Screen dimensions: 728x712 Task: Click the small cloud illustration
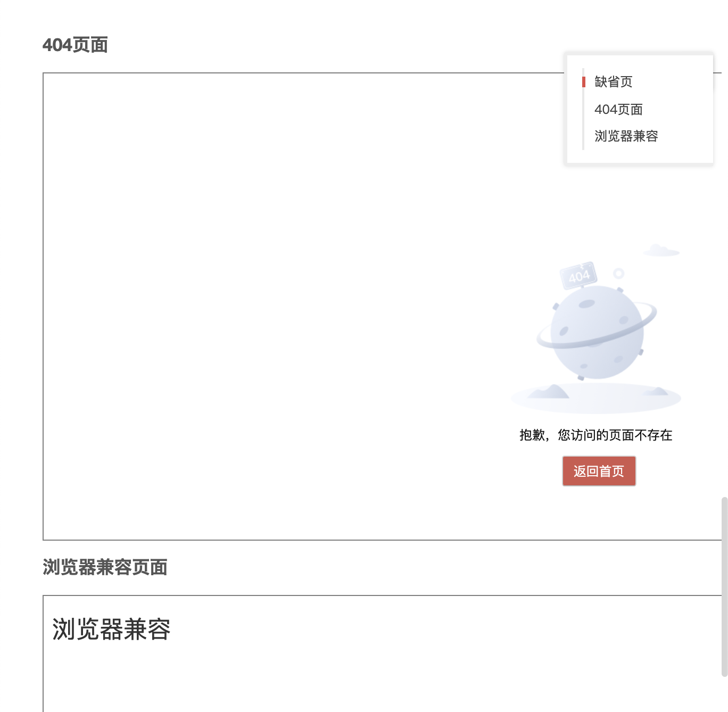point(661,251)
